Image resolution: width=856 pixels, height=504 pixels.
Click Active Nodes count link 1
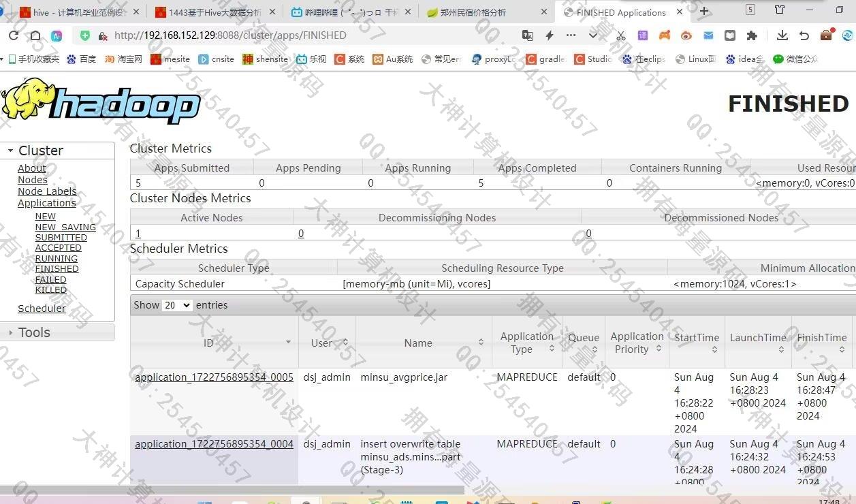tap(138, 234)
